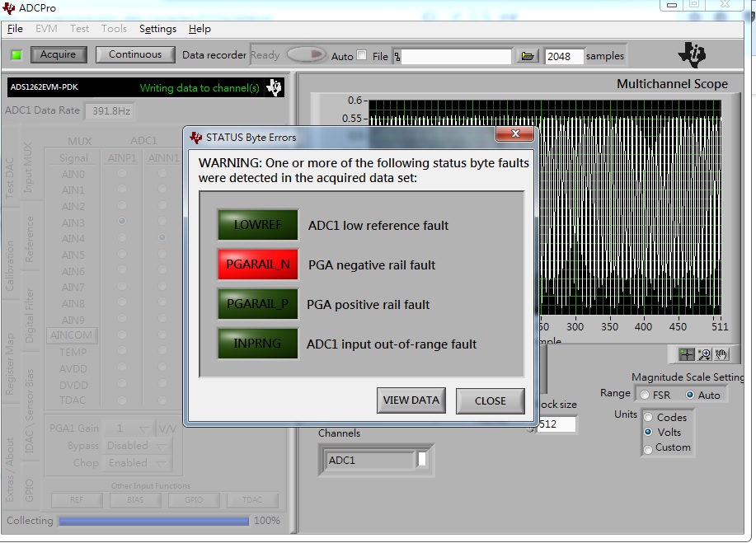Switch to the Digital Filter tab

tap(29, 316)
